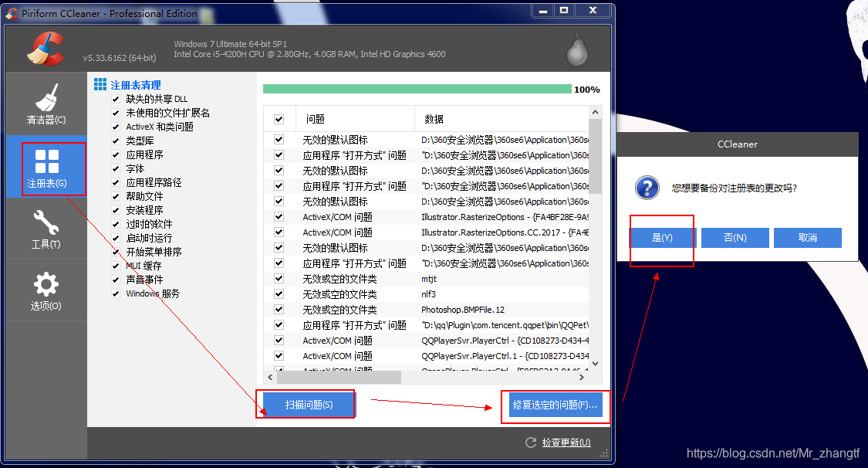
Task: Select the 注册表(G) registry section
Action: (x=46, y=167)
